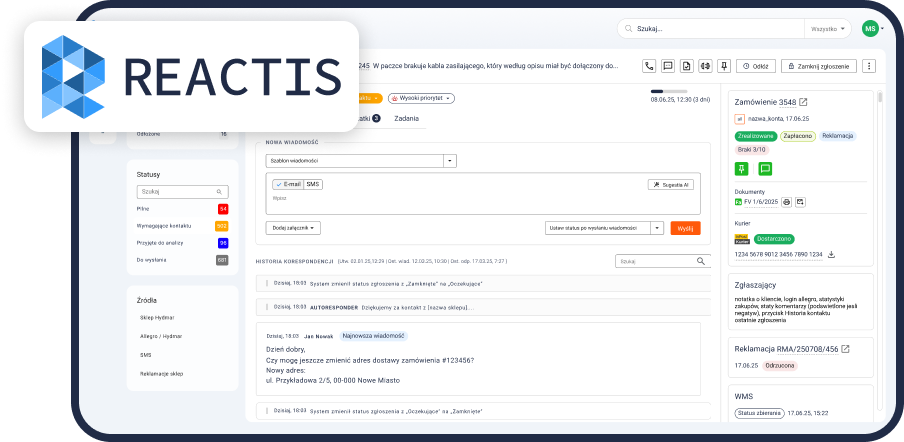Viewport: 904px width, 442px height.
Task: Click the MS user avatar
Action: [870, 28]
